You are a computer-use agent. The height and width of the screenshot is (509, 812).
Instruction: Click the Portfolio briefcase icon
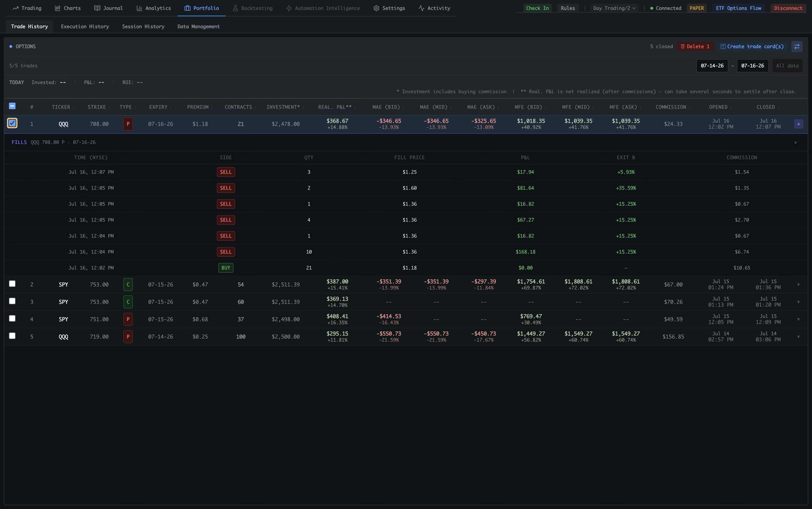point(187,8)
